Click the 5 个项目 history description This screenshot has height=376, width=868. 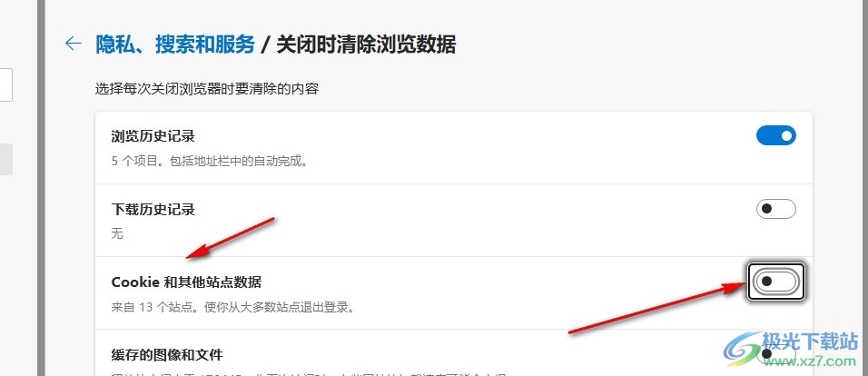[209, 162]
